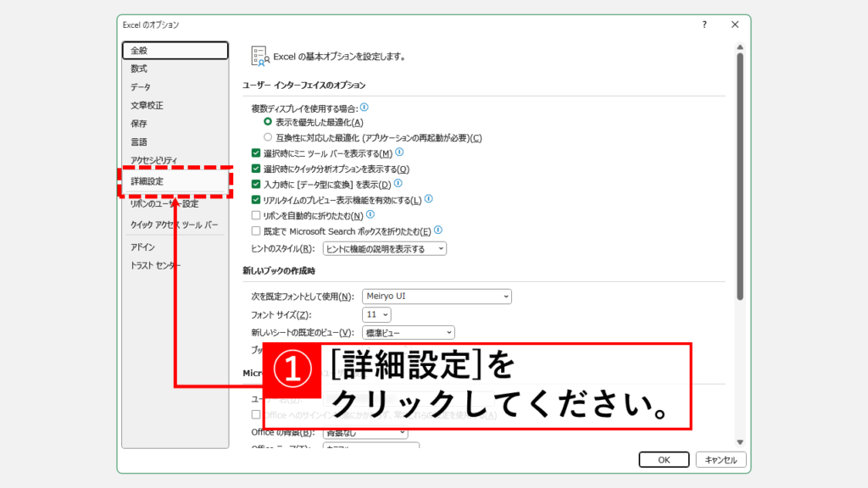This screenshot has height=488, width=868.
Task: Enable リボンを自動的に折りたたむ checkbox
Action: (256, 214)
